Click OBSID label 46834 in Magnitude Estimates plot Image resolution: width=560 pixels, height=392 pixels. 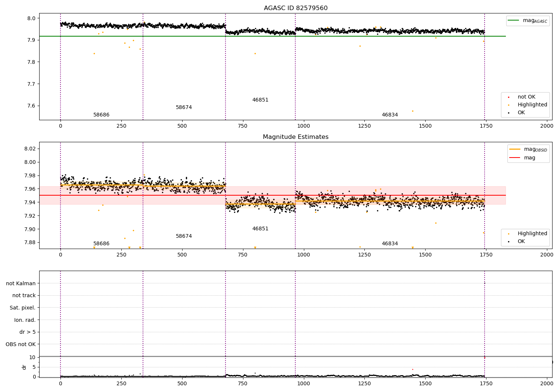coord(390,244)
